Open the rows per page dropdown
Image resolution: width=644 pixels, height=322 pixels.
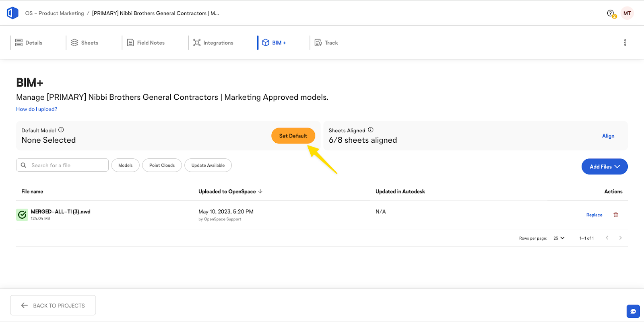click(x=559, y=238)
